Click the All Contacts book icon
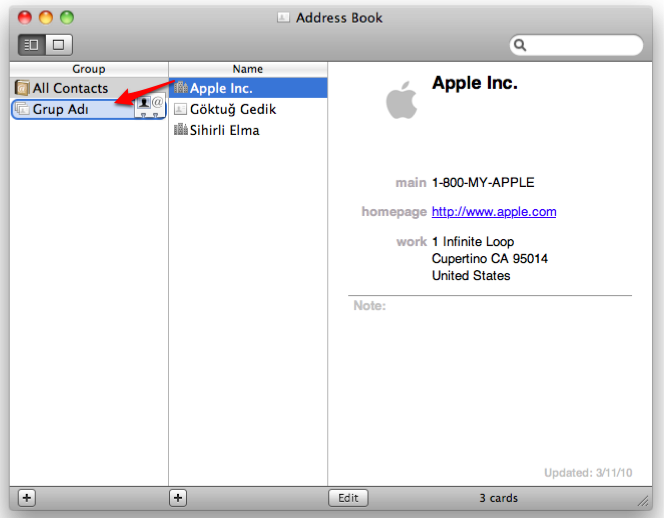Viewport: 664px width, 518px height. pyautogui.click(x=22, y=88)
